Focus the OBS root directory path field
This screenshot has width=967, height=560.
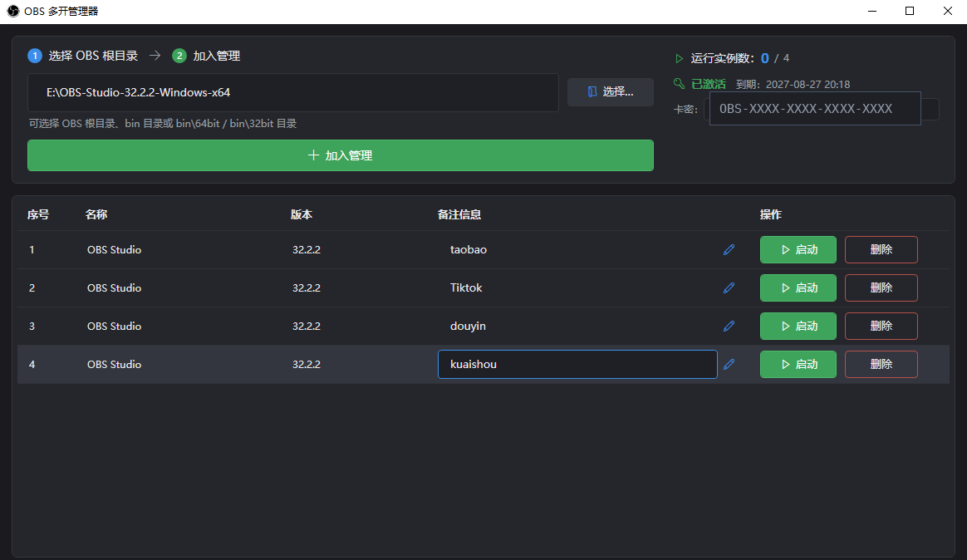coord(293,92)
